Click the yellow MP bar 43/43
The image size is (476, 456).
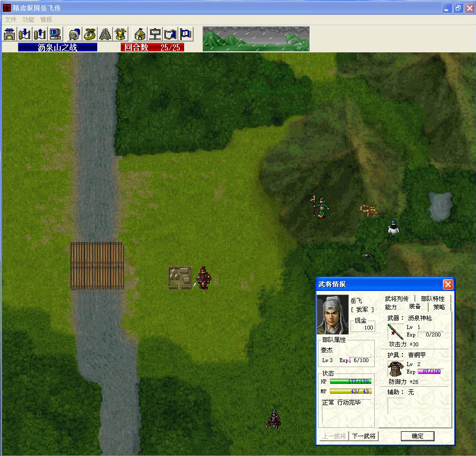tap(351, 391)
